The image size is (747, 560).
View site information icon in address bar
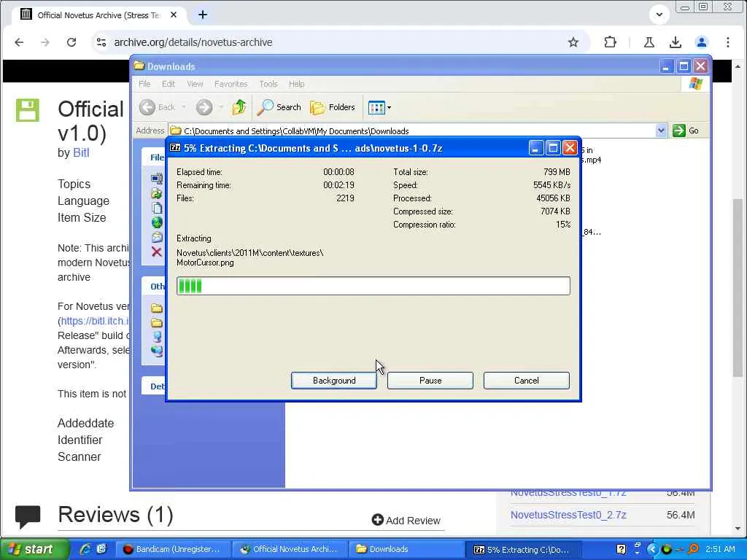pyautogui.click(x=101, y=42)
